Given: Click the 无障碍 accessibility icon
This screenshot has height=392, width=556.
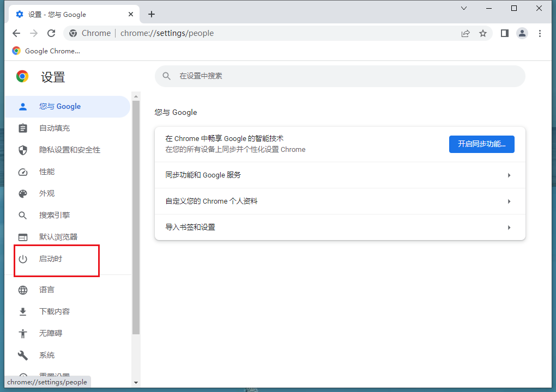Looking at the screenshot, I should click(x=23, y=334).
